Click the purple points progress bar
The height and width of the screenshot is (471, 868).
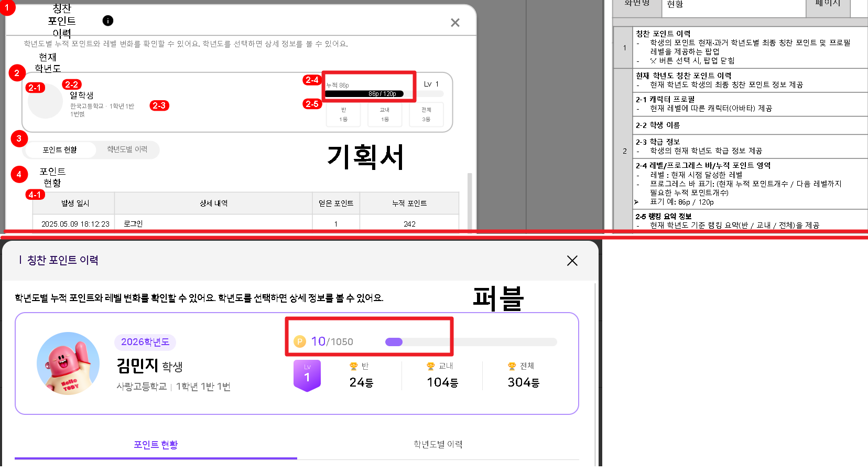tap(471, 342)
